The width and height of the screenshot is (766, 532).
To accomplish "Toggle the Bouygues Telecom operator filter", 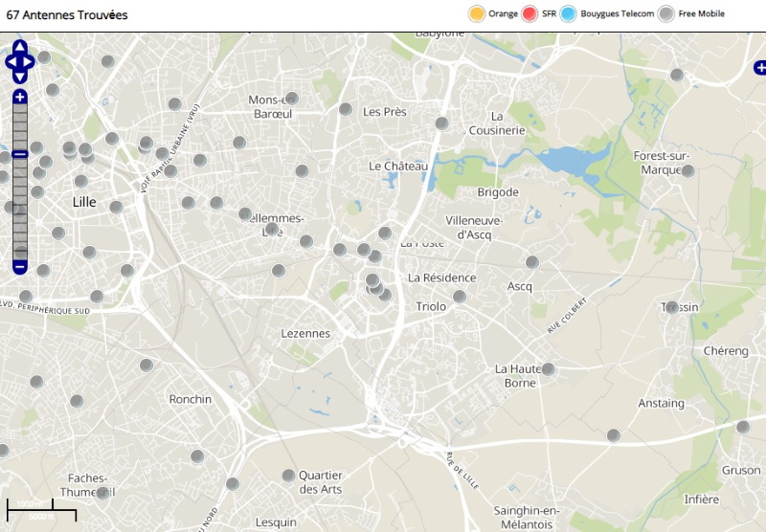I will (569, 13).
